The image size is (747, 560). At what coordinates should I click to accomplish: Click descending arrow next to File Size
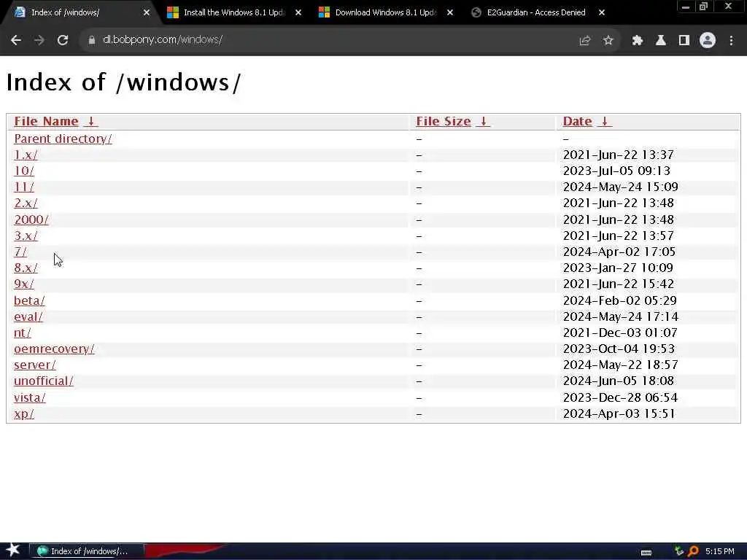tap(483, 122)
